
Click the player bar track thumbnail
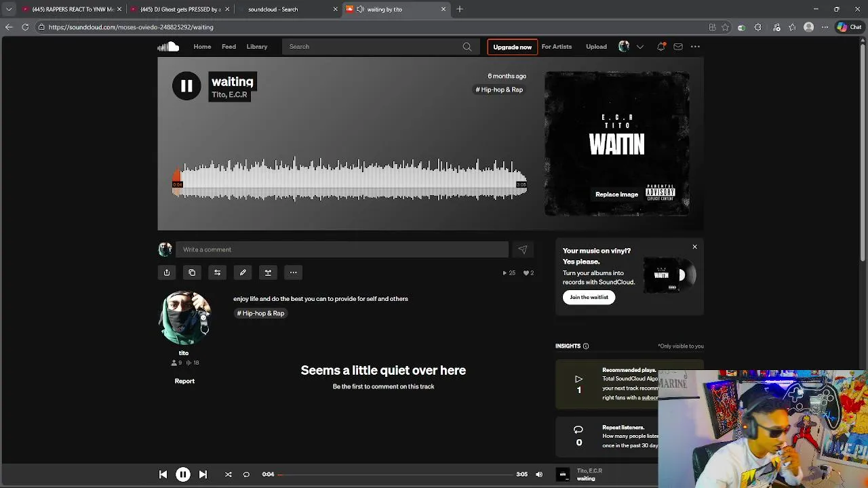(563, 474)
